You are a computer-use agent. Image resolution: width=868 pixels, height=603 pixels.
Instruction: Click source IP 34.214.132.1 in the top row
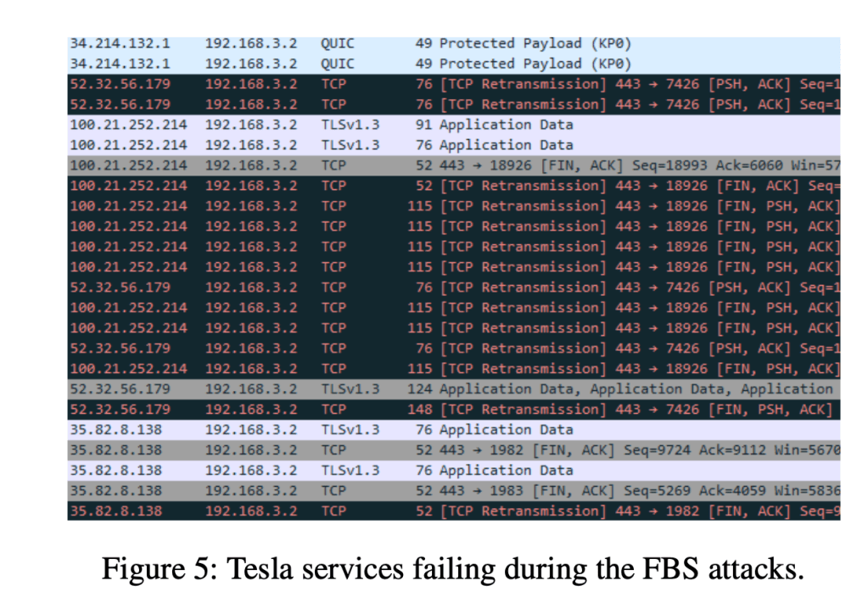coord(120,43)
